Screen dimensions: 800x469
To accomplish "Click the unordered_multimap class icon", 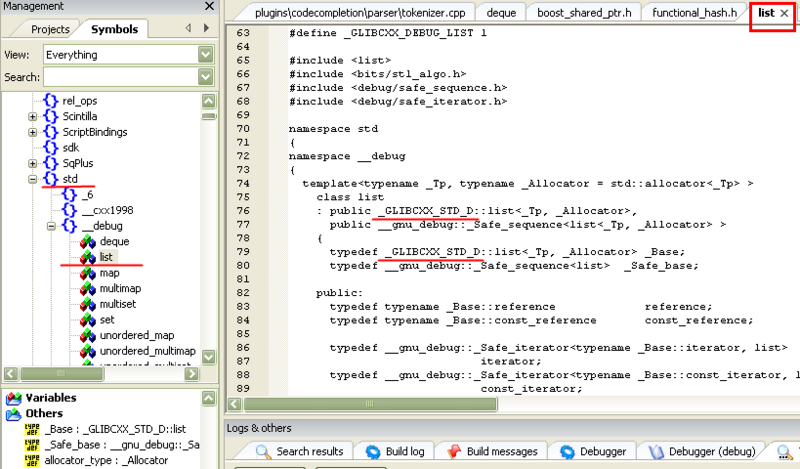I will (88, 351).
